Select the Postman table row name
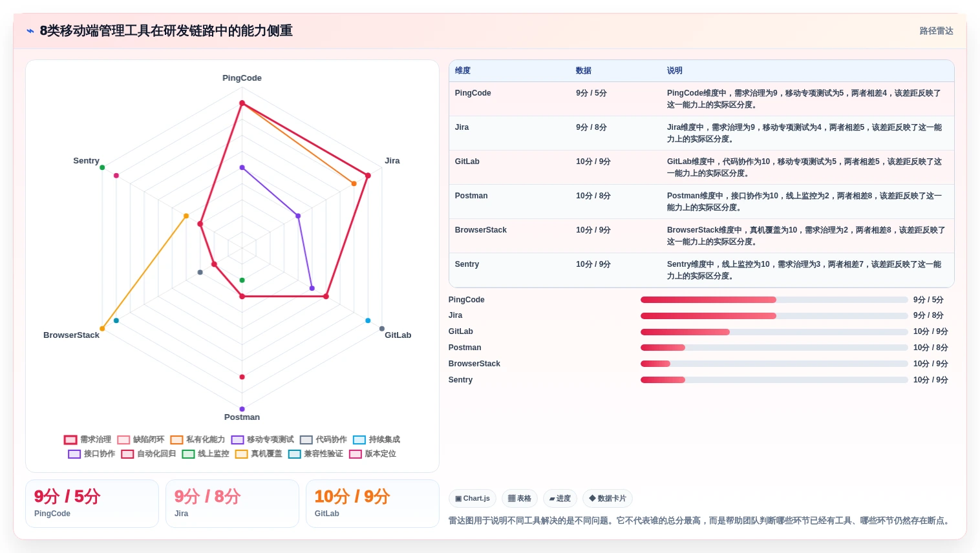980x553 pixels. point(471,196)
